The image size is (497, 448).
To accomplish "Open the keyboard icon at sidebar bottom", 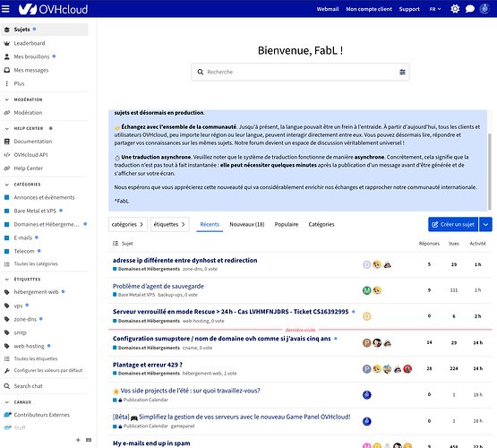I will pyautogui.click(x=89, y=440).
